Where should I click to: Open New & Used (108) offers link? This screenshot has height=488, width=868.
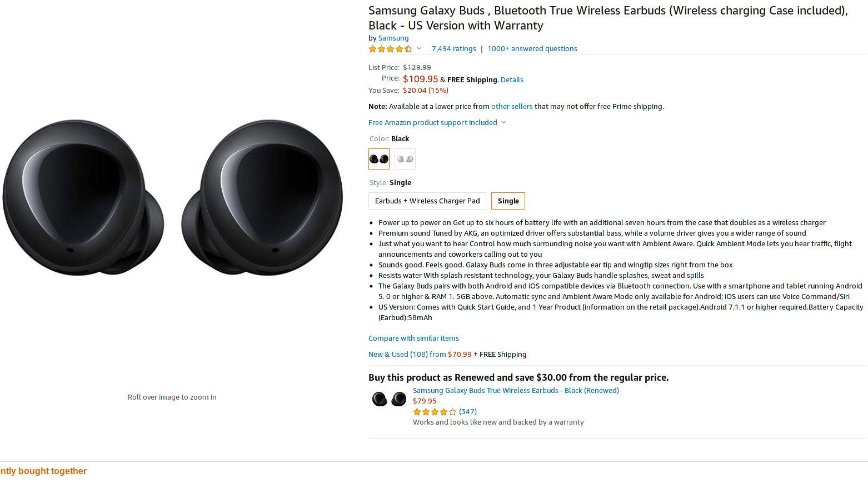pos(407,355)
